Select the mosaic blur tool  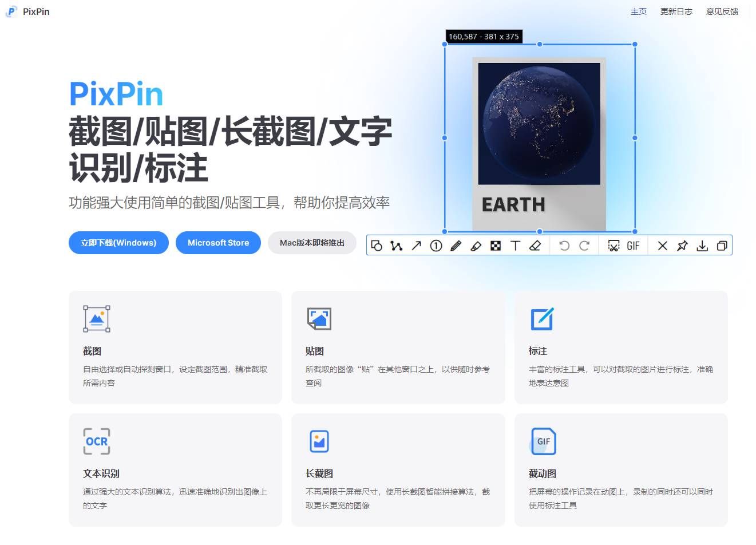(496, 245)
